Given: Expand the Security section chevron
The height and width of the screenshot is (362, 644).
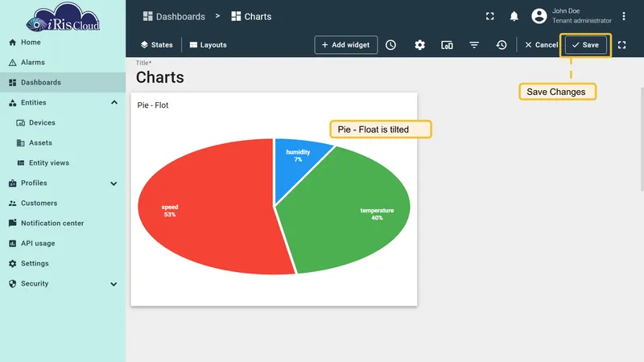Looking at the screenshot, I should tap(114, 284).
